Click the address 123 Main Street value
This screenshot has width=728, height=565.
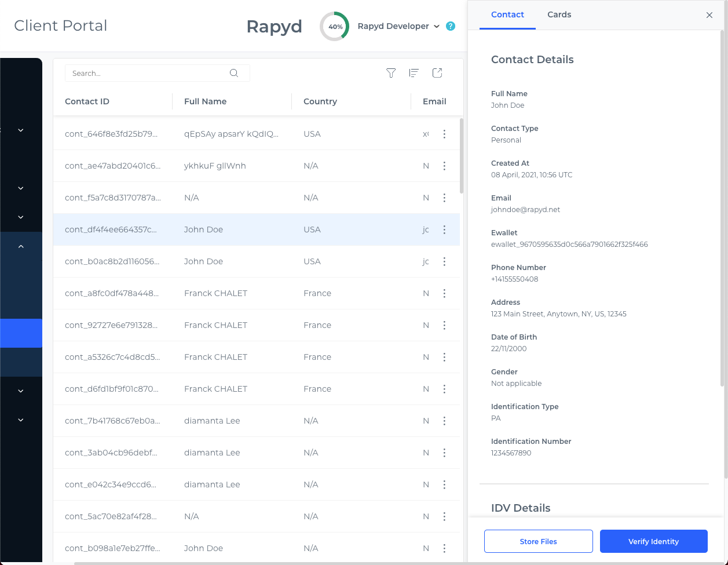559,314
